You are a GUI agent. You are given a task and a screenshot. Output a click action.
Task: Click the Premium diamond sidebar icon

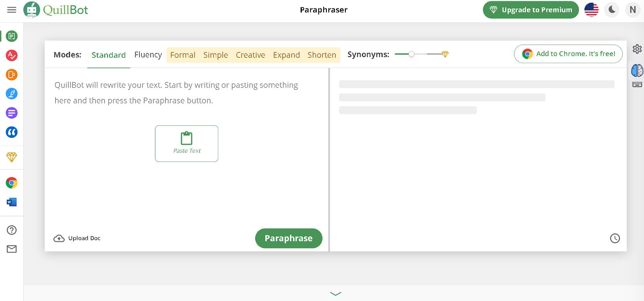click(12, 157)
